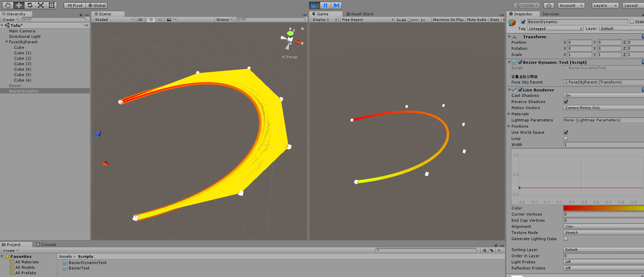Search by label in Project panel
The width and height of the screenshot is (644, 277).
[x=492, y=250]
